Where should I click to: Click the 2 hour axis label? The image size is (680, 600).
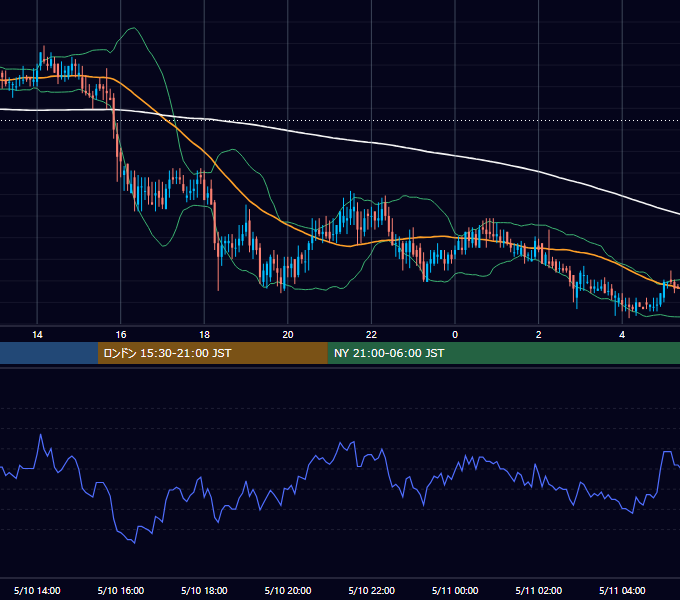coord(539,335)
